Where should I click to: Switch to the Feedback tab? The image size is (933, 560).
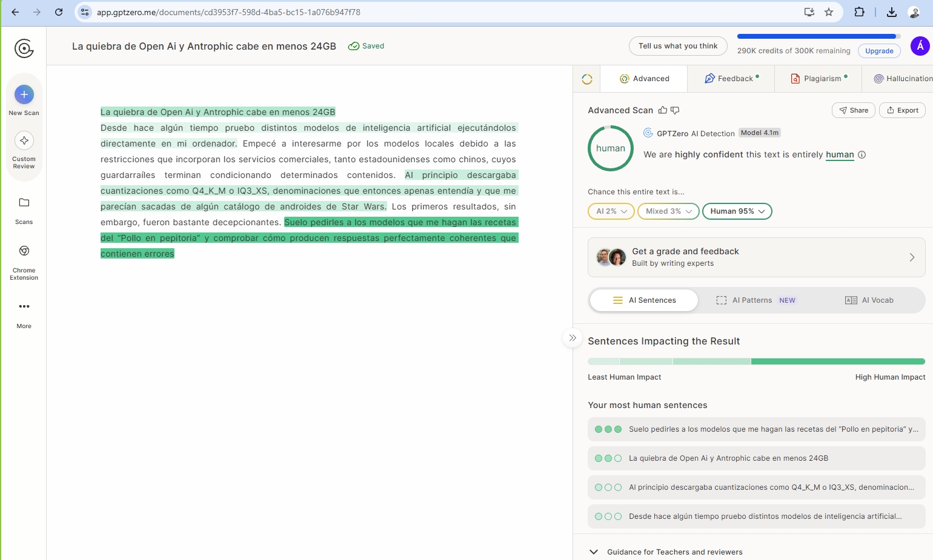click(x=731, y=79)
